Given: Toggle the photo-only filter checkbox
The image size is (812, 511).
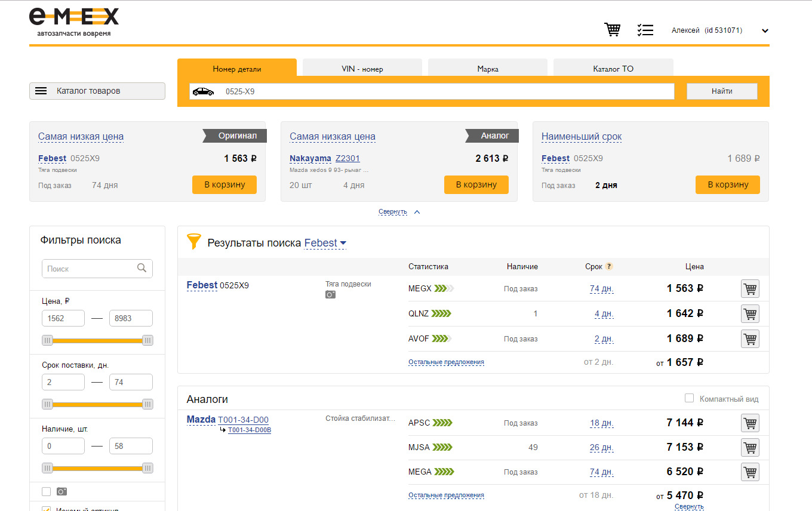Looking at the screenshot, I should coord(47,491).
